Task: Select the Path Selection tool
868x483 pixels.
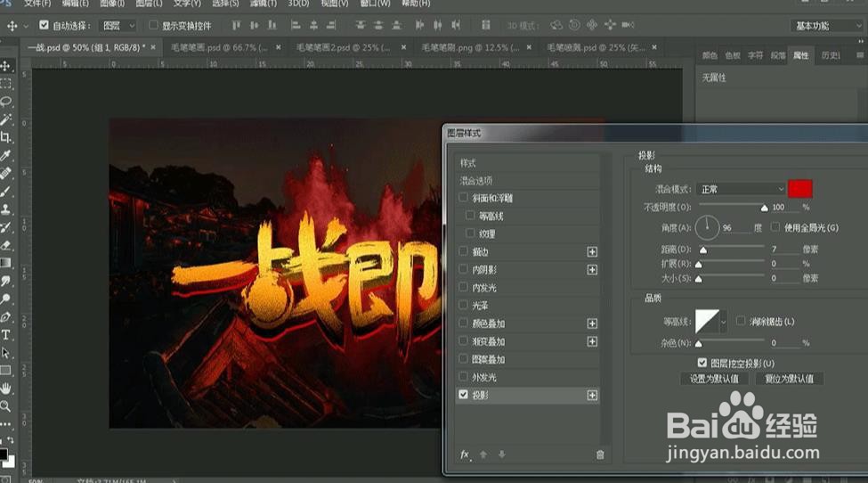Action: [x=6, y=353]
